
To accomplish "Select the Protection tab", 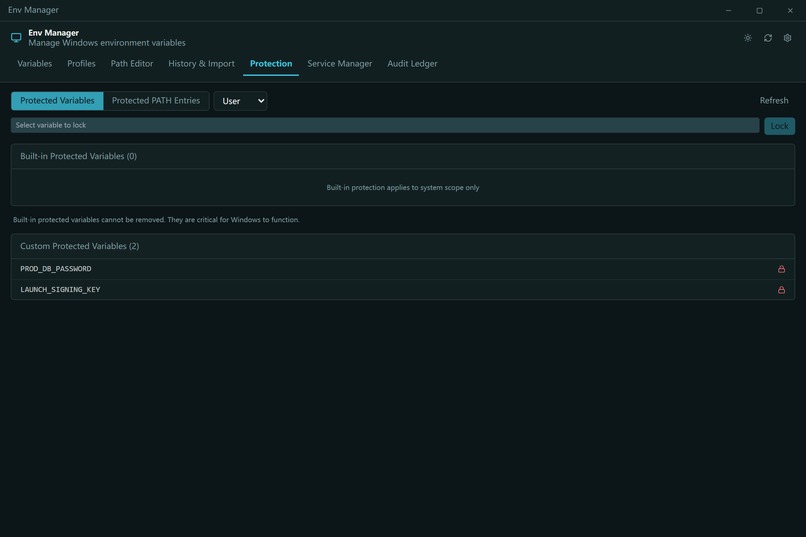I will click(271, 64).
